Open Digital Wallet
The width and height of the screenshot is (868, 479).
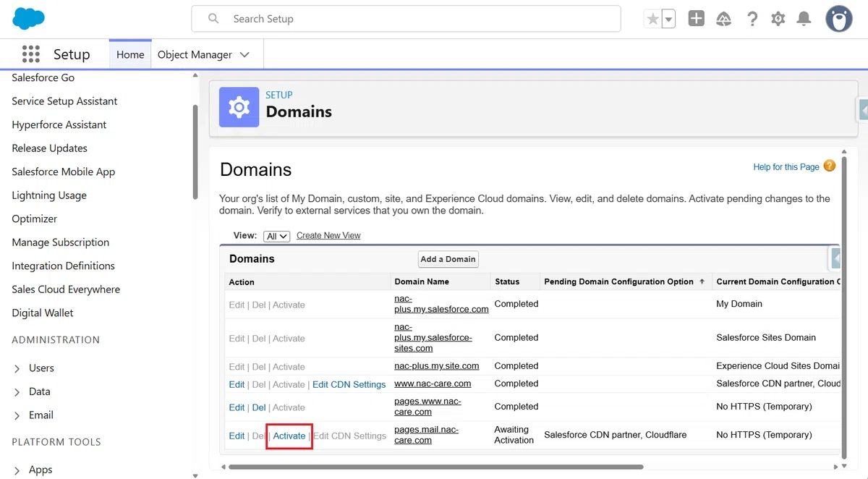tap(43, 313)
